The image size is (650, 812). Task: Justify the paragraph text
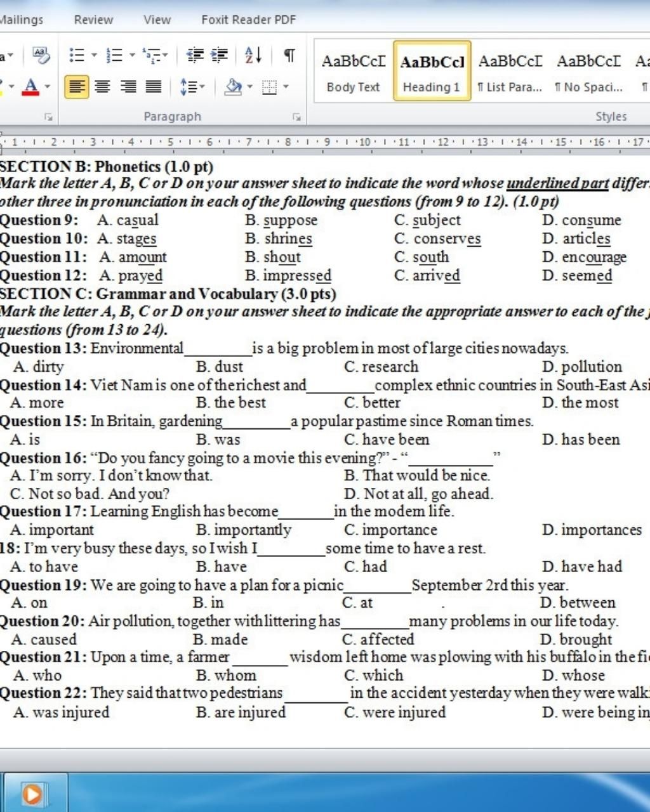153,86
